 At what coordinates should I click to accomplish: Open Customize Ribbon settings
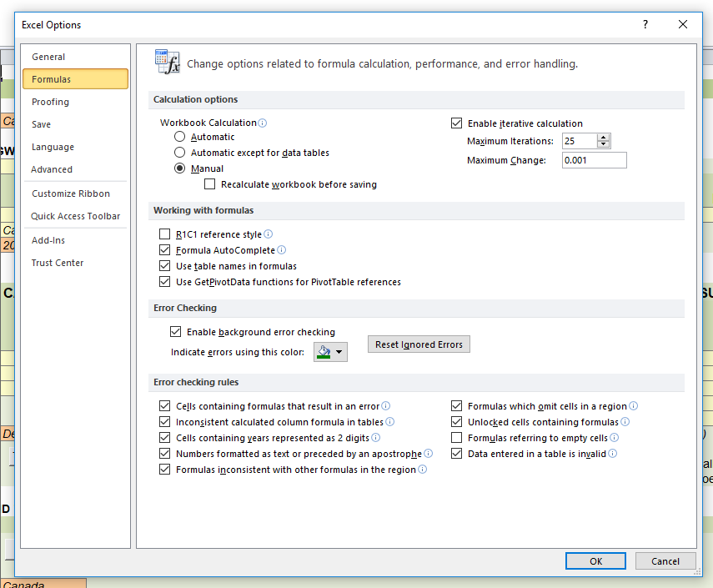coord(76,193)
